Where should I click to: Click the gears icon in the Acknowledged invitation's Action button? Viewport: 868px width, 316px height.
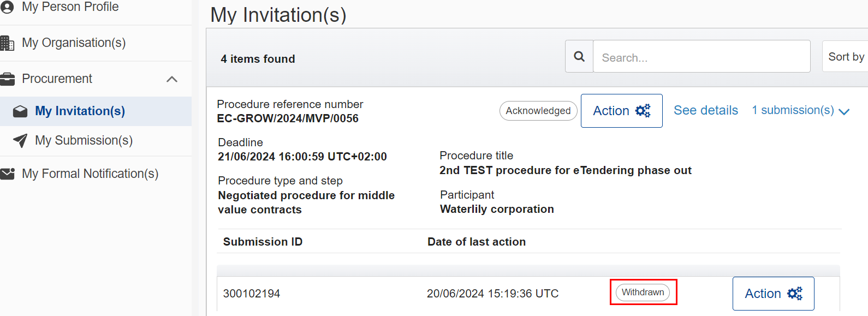(x=643, y=111)
